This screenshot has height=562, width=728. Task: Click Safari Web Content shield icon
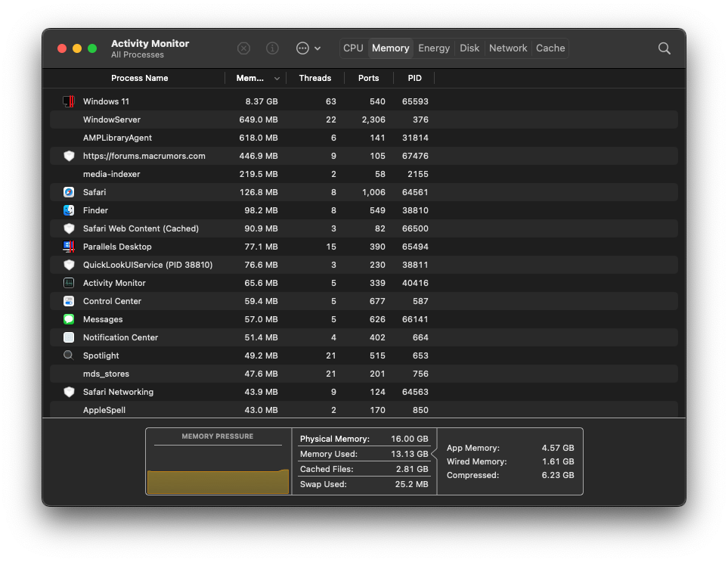coord(69,228)
